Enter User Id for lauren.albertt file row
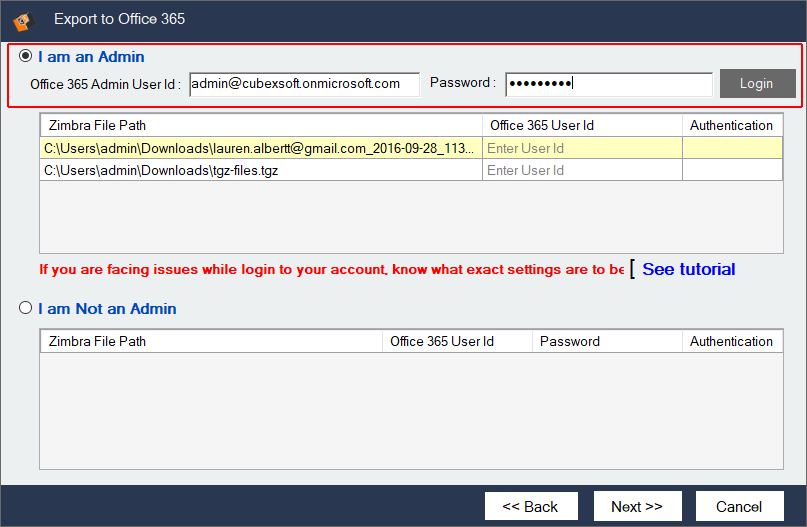 coord(582,148)
